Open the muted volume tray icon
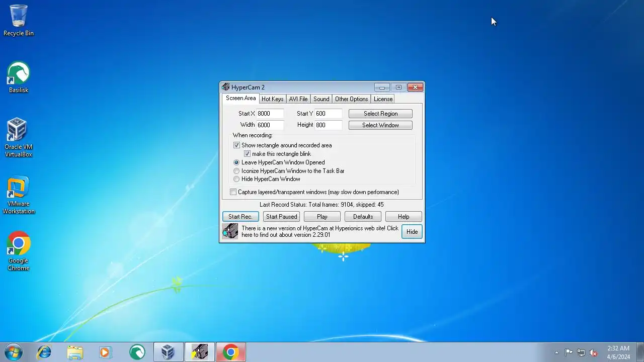The image size is (644, 362). click(x=593, y=352)
